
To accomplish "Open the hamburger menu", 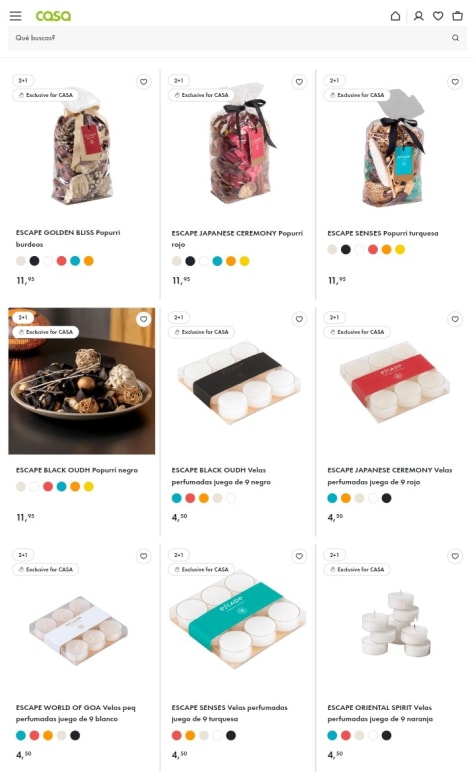I will (x=15, y=16).
